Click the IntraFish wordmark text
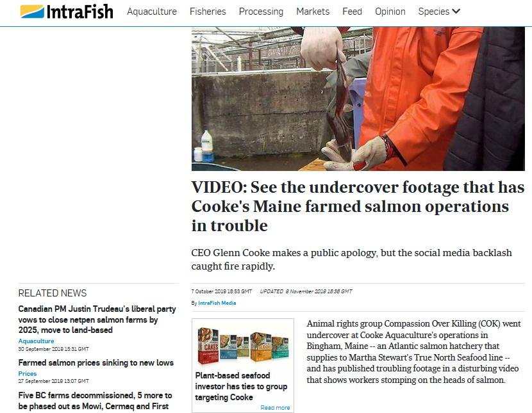The image size is (532, 413). coord(79,12)
